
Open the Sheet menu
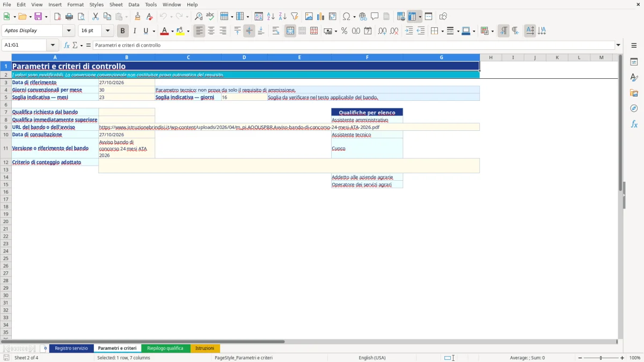click(116, 4)
